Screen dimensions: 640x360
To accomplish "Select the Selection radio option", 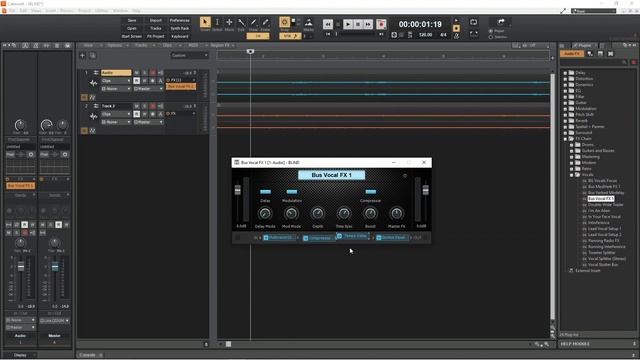I will pyautogui.click(x=491, y=37).
